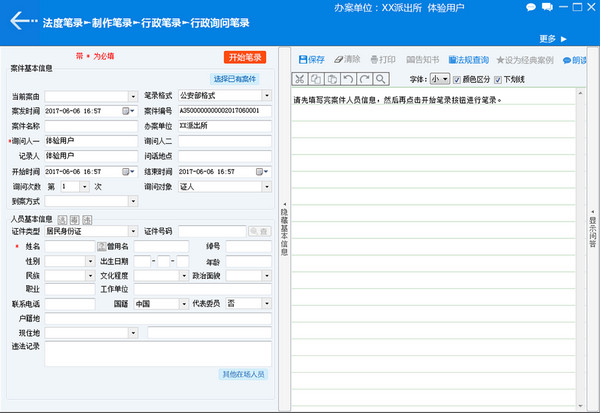The image size is (600, 413).
Task: Expand the 询问对象 dropdown
Action: (263, 186)
